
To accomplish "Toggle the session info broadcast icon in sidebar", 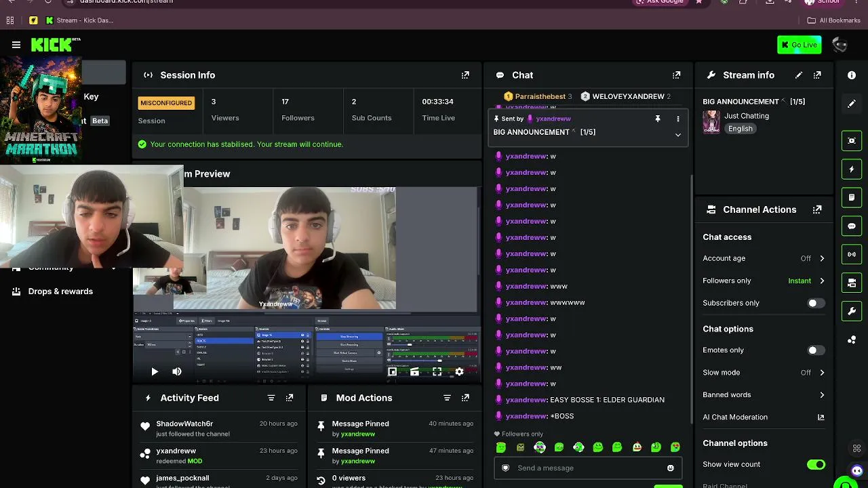I will click(x=852, y=254).
